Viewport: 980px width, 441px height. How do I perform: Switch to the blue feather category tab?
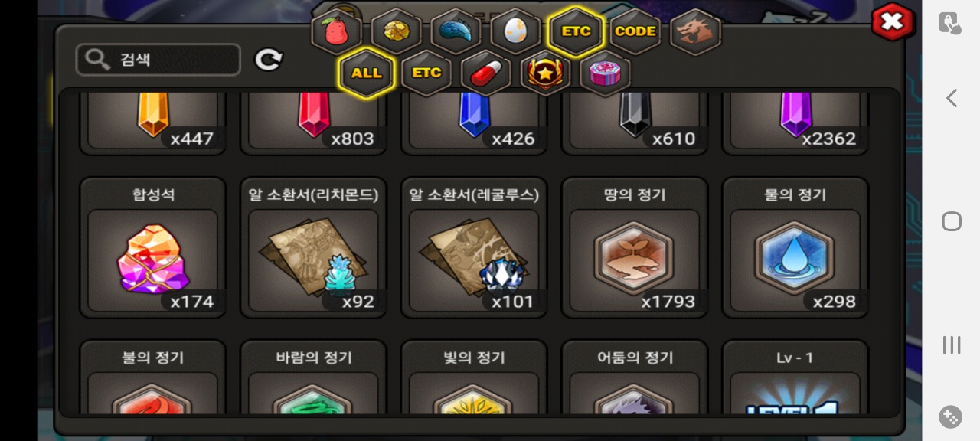[456, 31]
